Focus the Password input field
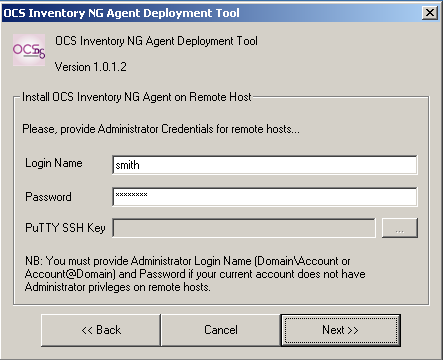This screenshot has height=360, width=443. pos(265,197)
